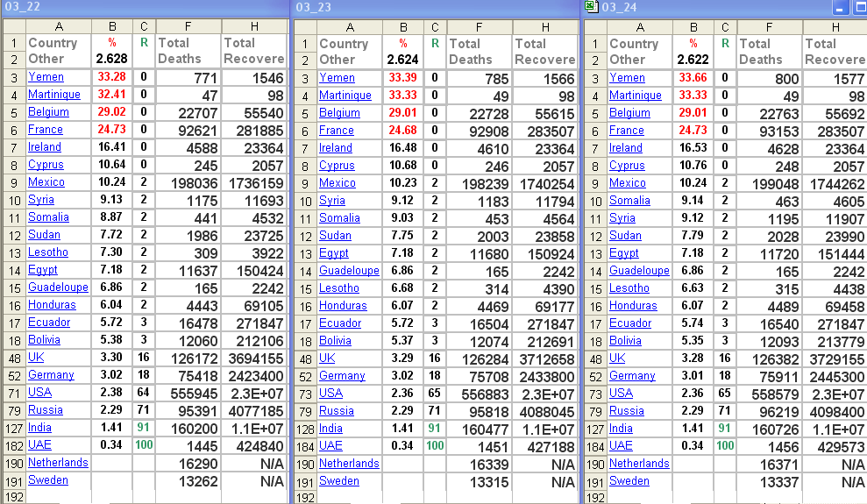Select column H header in the 03_23 window
The width and height of the screenshot is (867, 504).
click(546, 27)
